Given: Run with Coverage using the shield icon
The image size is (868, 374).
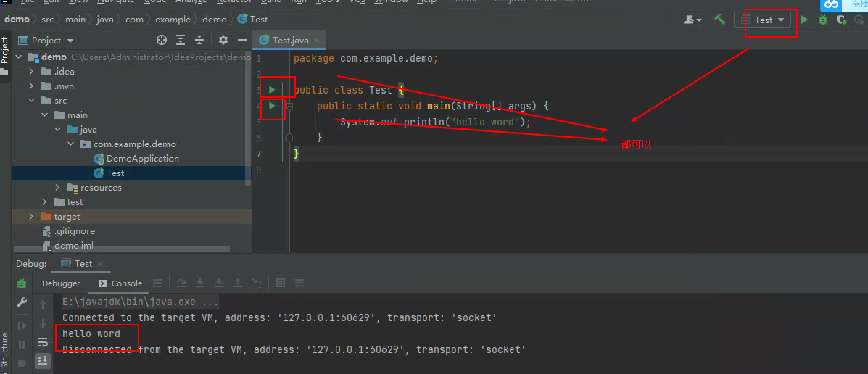Looking at the screenshot, I should [841, 20].
